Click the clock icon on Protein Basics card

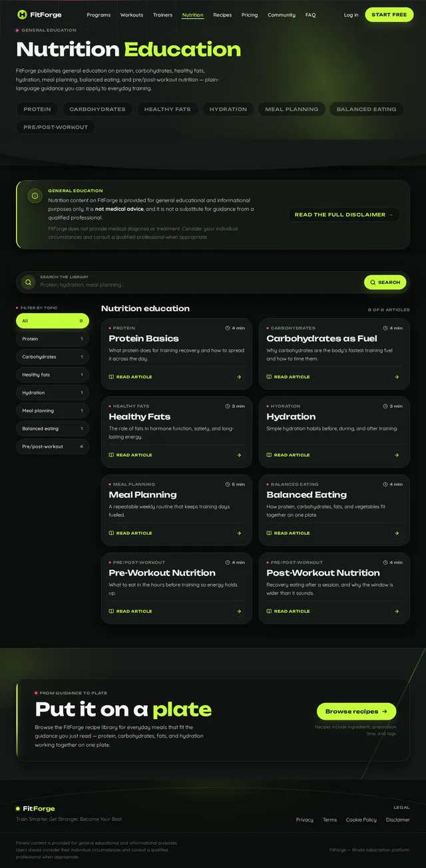228,328
